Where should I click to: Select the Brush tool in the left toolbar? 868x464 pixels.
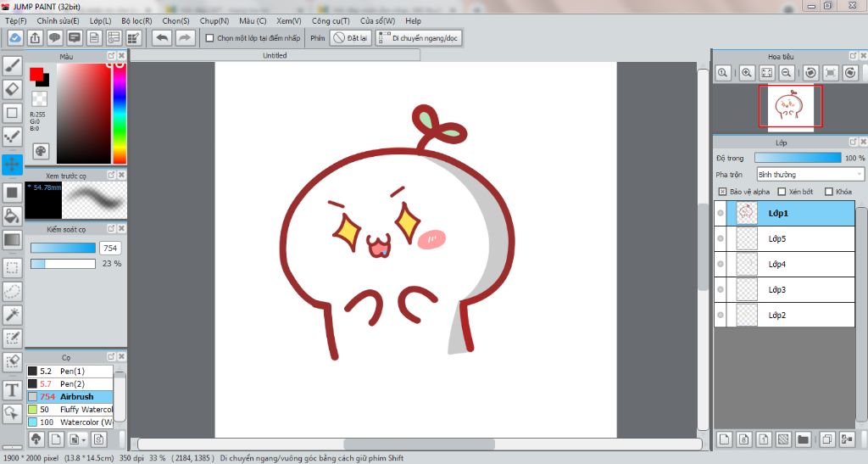(12, 65)
